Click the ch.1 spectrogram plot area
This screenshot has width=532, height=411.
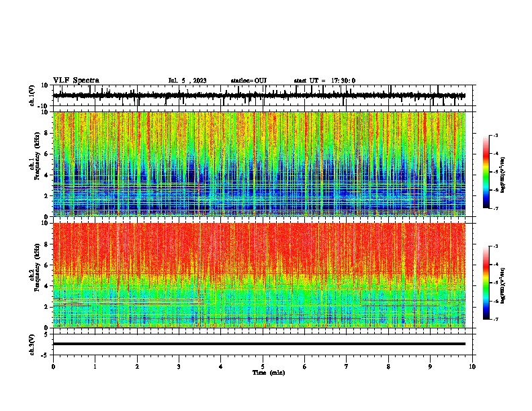click(259, 164)
